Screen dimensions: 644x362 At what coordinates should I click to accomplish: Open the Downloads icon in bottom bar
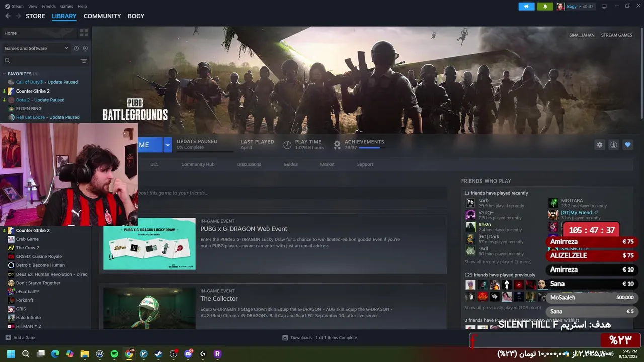click(285, 338)
